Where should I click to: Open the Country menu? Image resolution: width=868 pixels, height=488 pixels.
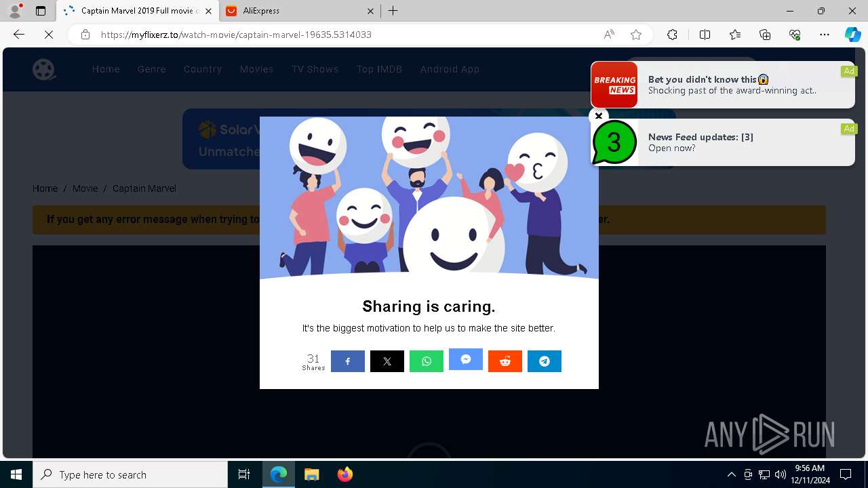point(203,69)
